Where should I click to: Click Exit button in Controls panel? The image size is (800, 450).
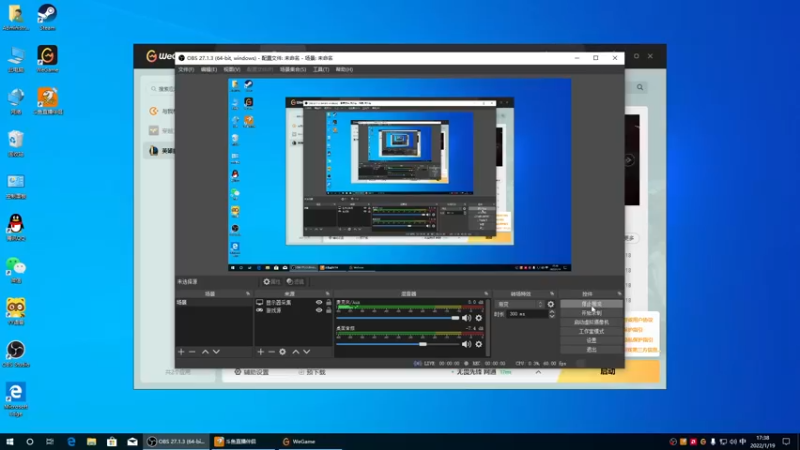pos(591,349)
